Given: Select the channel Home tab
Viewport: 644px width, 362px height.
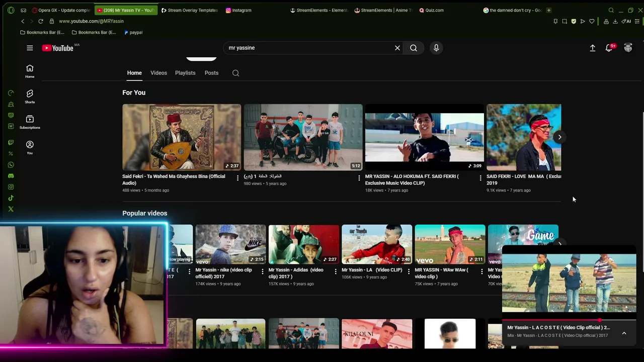Looking at the screenshot, I should coord(134,73).
